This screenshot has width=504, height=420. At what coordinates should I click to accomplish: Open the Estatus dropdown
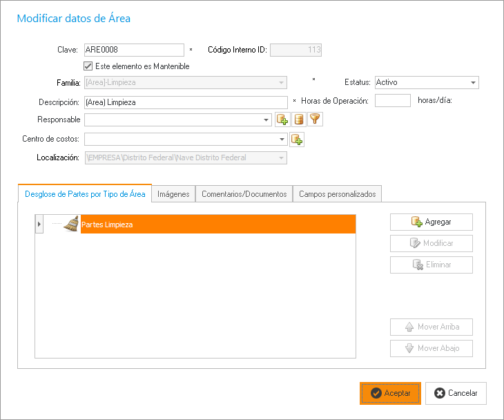473,83
